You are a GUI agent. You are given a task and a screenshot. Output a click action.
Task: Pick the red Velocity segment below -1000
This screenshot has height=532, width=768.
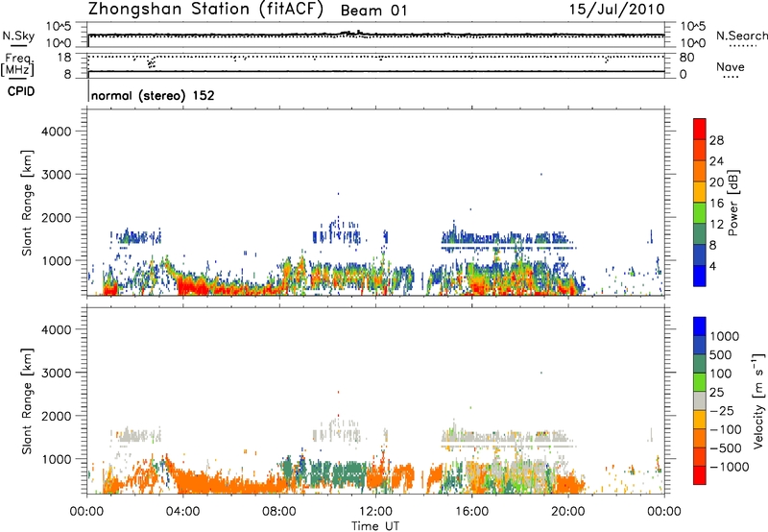click(700, 475)
